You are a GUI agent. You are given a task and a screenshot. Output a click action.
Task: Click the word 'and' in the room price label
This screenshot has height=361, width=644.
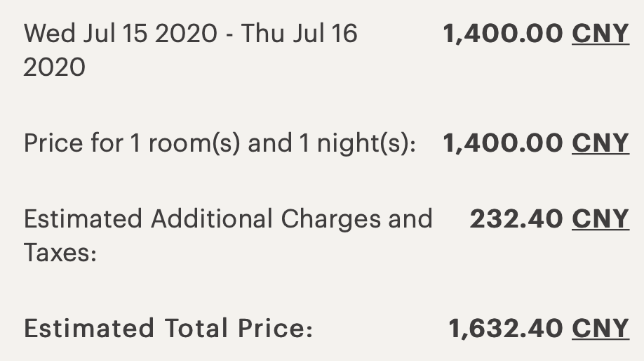270,143
